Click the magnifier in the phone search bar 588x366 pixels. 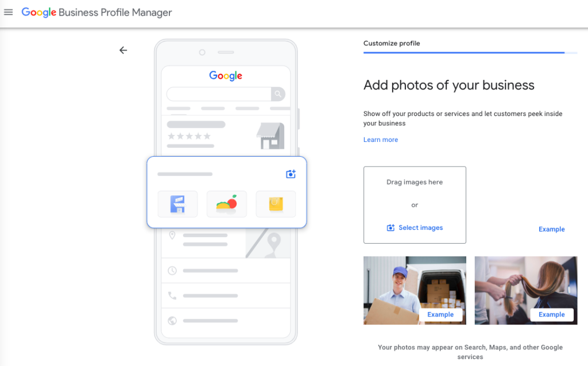pyautogui.click(x=278, y=94)
